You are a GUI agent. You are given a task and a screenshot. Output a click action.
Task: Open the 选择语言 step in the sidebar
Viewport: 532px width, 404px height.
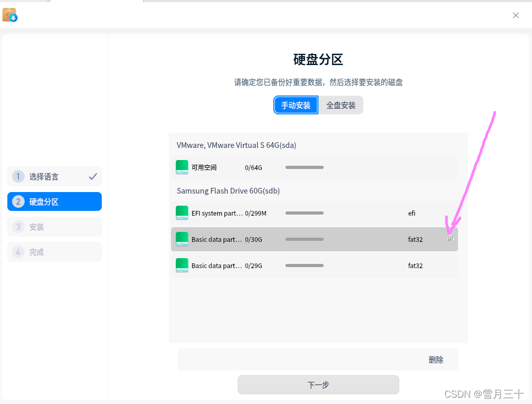tap(54, 176)
